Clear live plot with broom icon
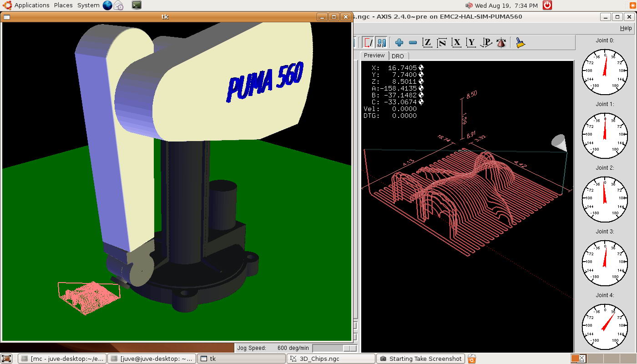This screenshot has width=637, height=364. [x=521, y=43]
